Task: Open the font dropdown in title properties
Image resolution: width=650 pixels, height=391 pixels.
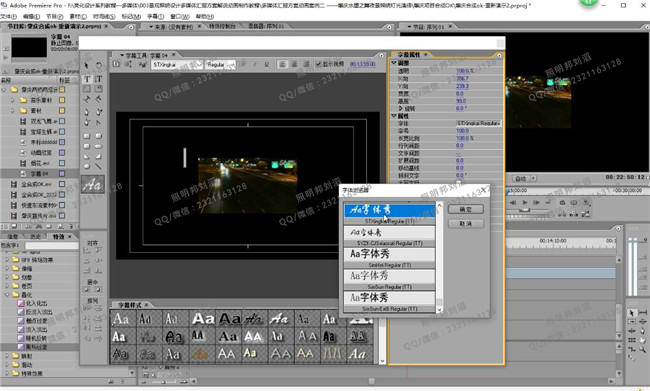Action: [x=479, y=123]
